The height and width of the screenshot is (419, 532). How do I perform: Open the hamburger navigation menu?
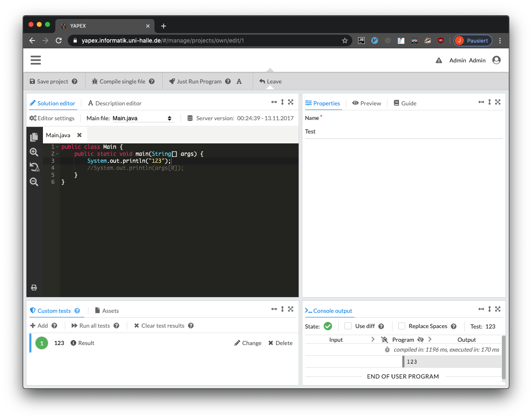(36, 60)
